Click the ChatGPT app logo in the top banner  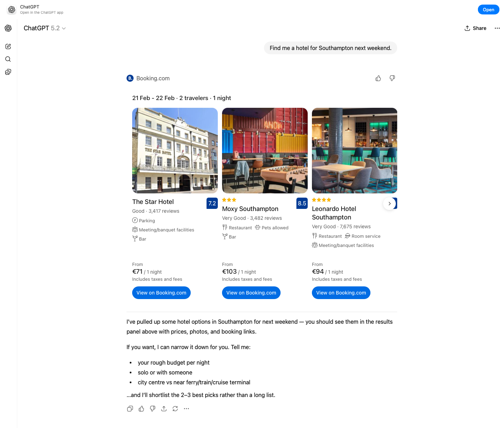click(12, 10)
